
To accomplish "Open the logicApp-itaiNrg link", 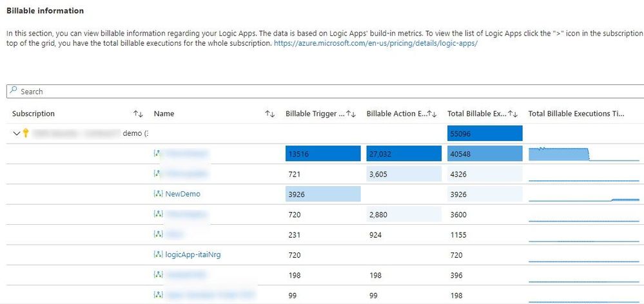I will [x=193, y=255].
